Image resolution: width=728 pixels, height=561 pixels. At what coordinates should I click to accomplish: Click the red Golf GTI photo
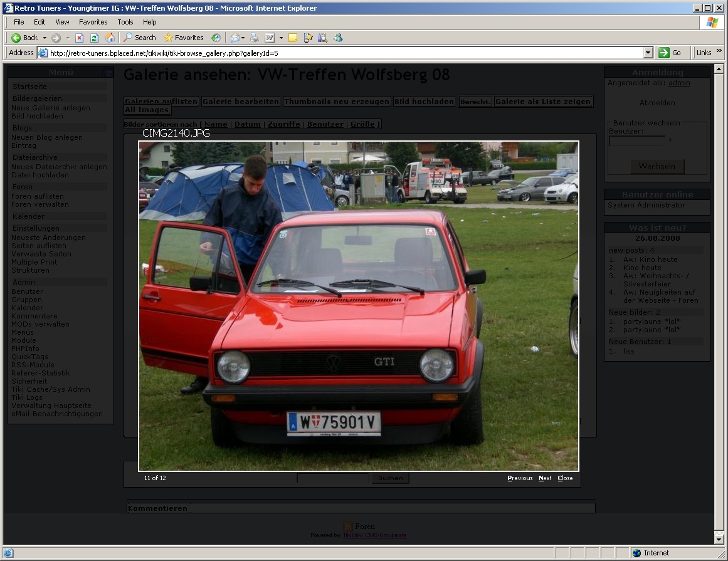[359, 307]
